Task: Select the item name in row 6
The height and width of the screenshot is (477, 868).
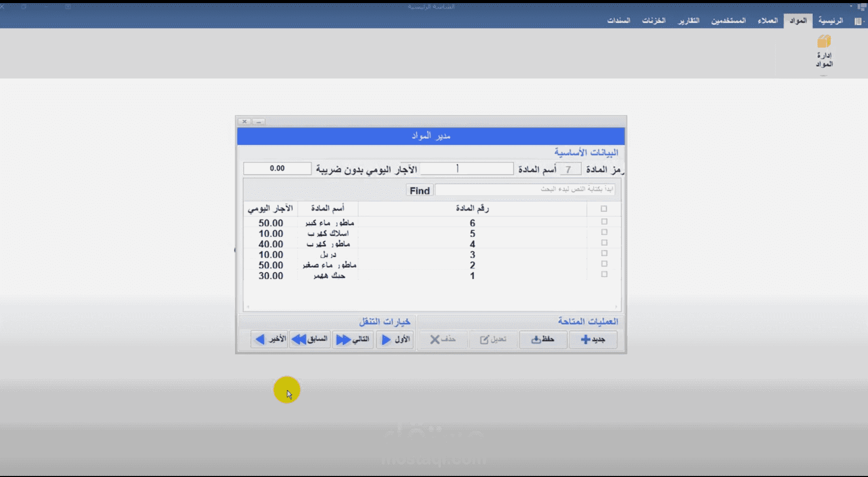Action: tap(329, 223)
